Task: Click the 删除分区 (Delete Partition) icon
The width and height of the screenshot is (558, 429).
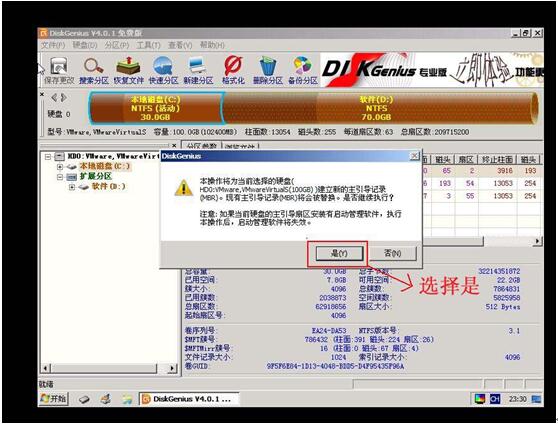Action: (x=268, y=70)
